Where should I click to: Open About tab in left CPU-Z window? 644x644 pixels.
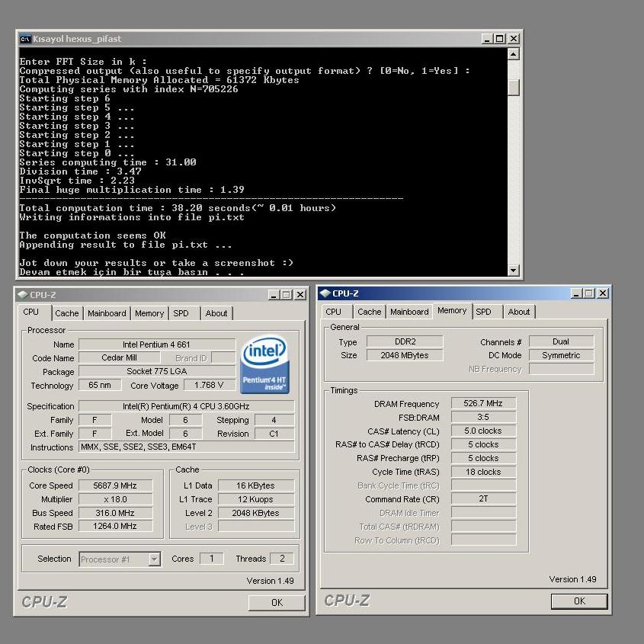pos(216,313)
